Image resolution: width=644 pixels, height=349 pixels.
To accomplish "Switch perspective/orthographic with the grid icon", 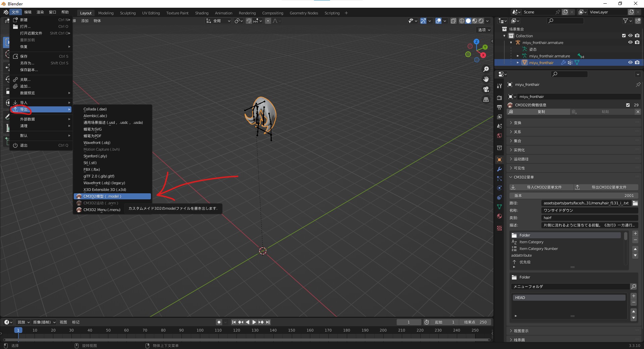I will point(486,99).
